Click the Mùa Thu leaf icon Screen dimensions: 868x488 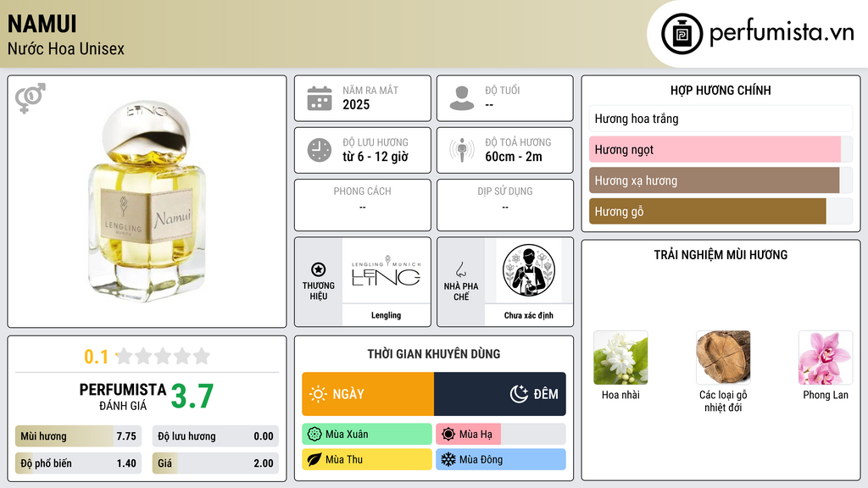pyautogui.click(x=314, y=459)
